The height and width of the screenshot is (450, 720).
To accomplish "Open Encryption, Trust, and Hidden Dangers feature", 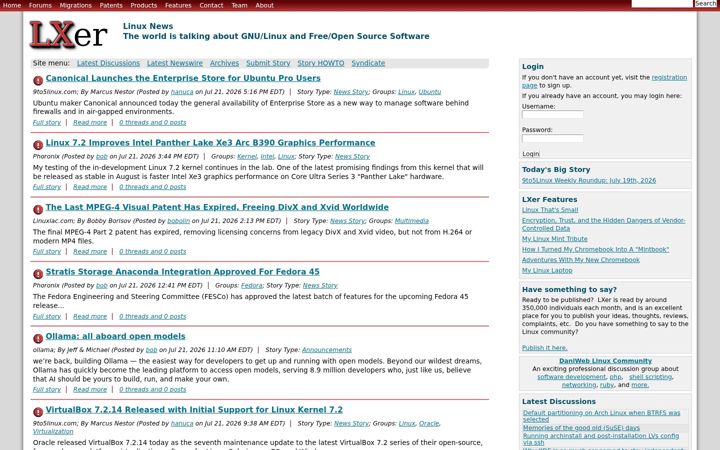I will [x=603, y=225].
